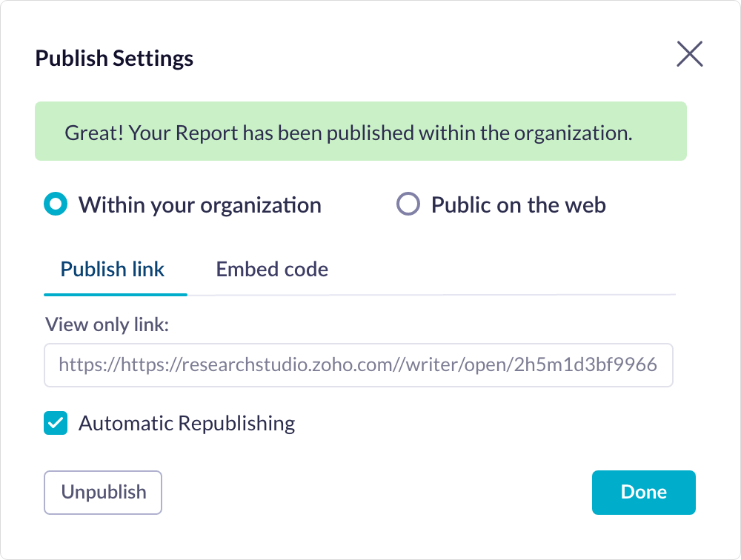Click the 'Public on the web' label text
The width and height of the screenshot is (741, 560).
(x=518, y=205)
